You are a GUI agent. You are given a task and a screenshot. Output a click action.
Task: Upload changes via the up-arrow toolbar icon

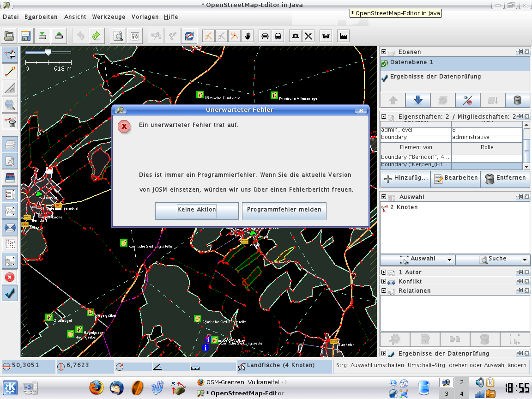tap(59, 36)
